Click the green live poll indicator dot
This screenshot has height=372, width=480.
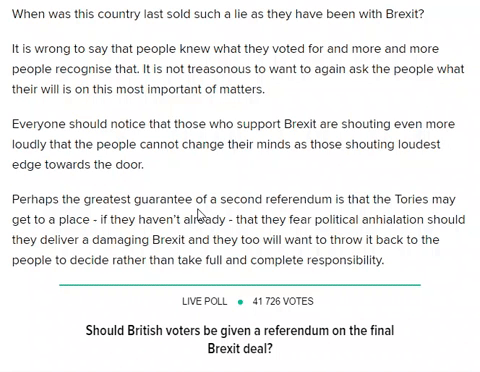coord(240,302)
